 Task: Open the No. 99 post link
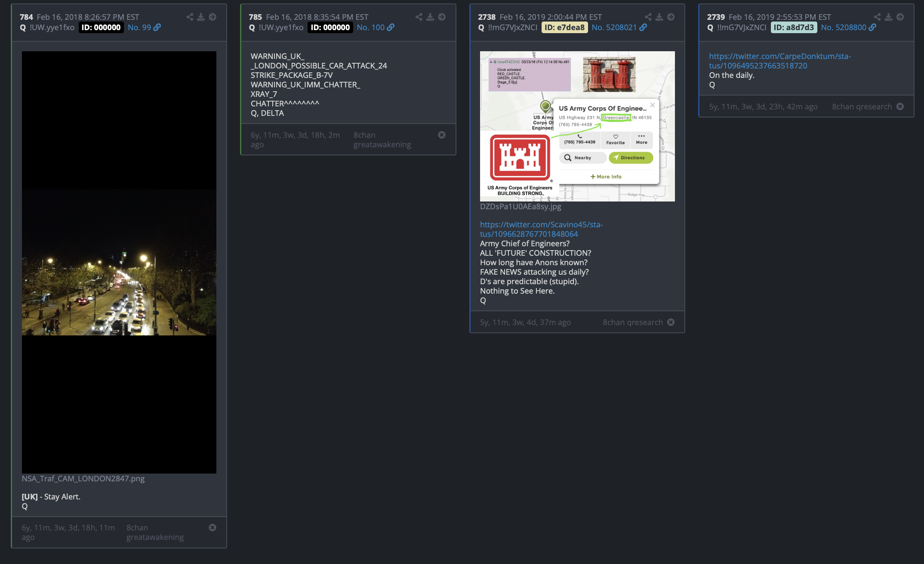[144, 27]
